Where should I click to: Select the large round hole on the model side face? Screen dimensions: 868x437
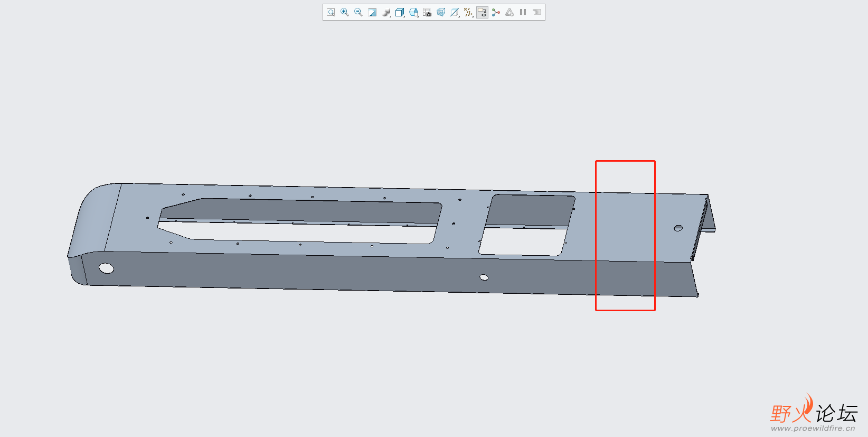pyautogui.click(x=107, y=268)
